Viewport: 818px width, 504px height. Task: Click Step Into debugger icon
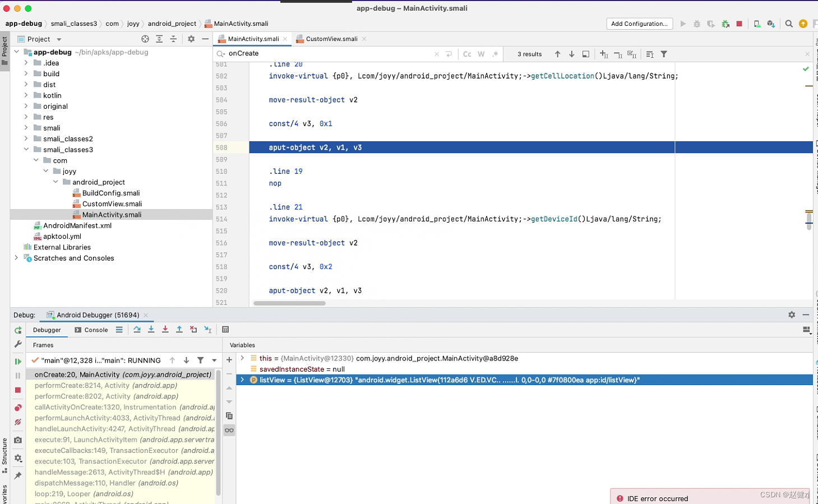[x=151, y=330]
